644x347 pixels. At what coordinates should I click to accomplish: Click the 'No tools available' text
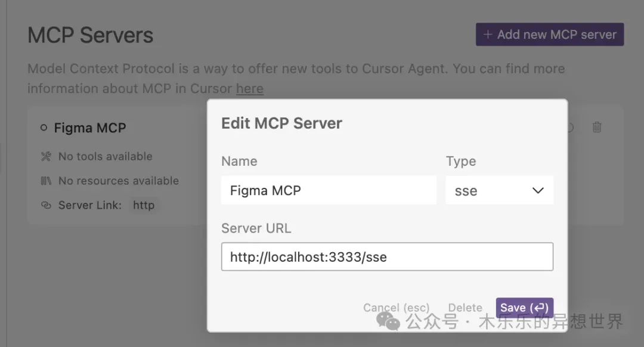106,156
